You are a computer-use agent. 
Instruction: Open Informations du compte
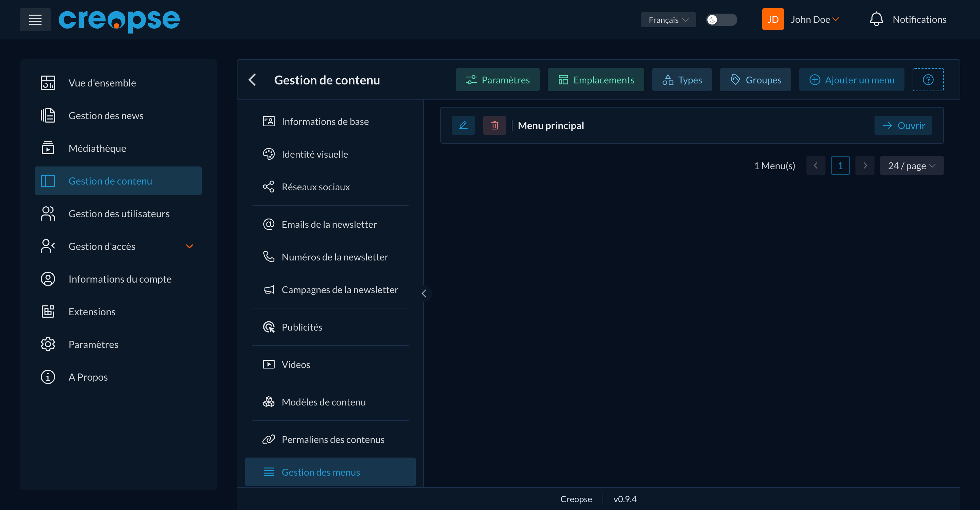118,279
